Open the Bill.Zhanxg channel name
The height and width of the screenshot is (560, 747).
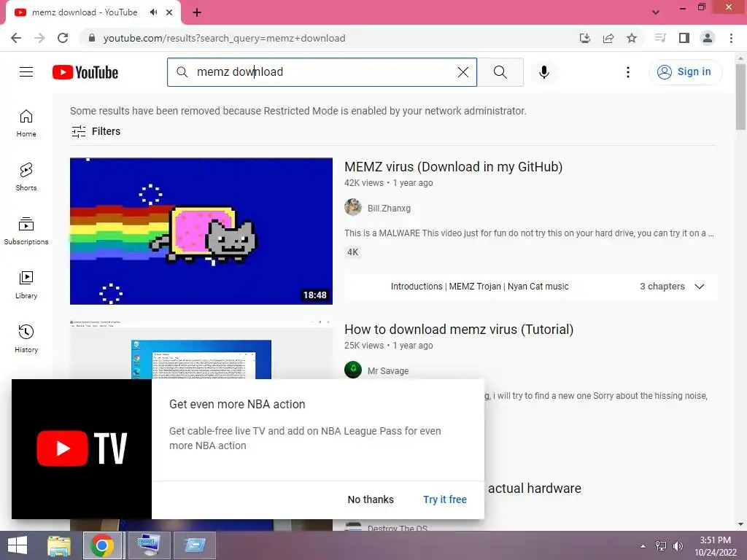(389, 208)
